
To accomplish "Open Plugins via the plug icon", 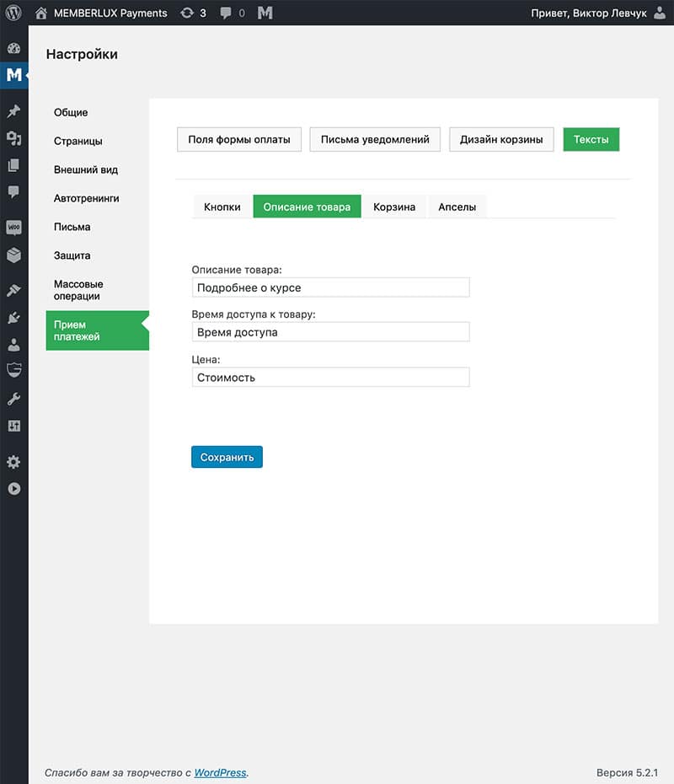I will coord(13,318).
